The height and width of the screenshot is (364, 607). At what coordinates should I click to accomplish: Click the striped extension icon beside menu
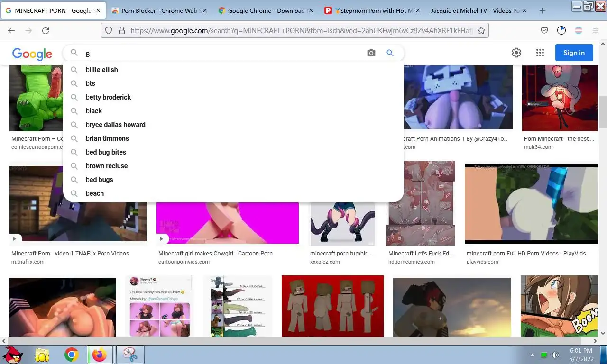coord(579,30)
